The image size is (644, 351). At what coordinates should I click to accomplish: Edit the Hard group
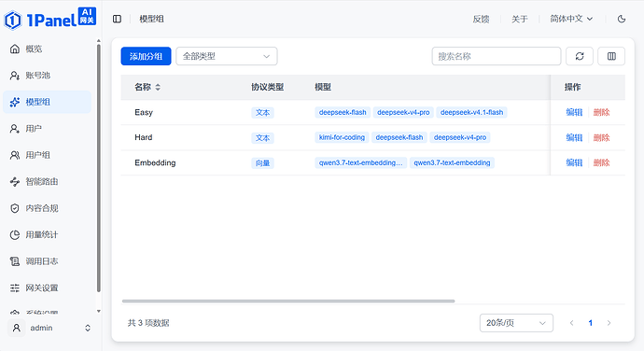tap(574, 137)
